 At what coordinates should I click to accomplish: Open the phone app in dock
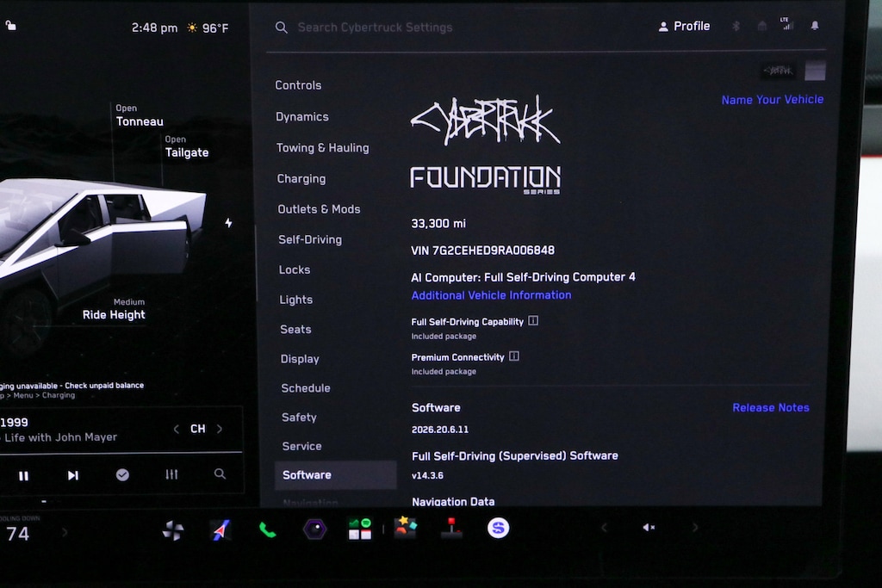click(x=267, y=529)
